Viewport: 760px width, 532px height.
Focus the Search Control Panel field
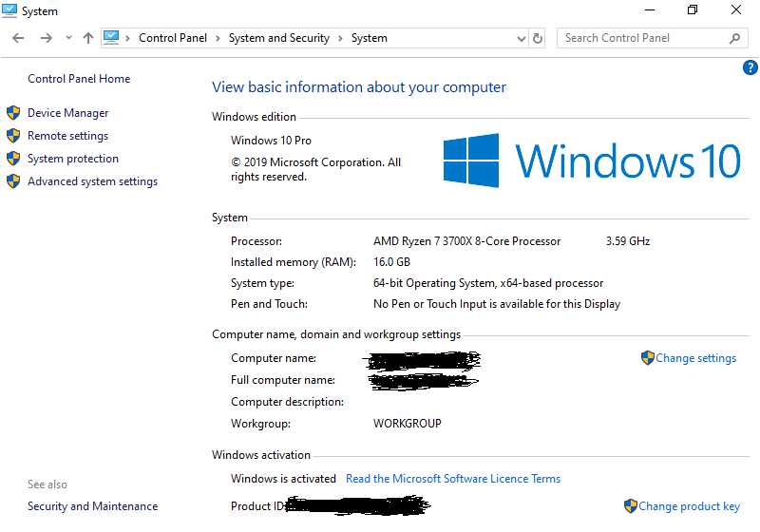click(652, 38)
